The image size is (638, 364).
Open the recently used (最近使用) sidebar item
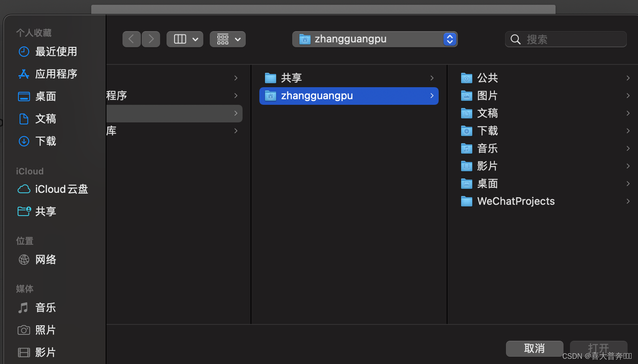pyautogui.click(x=56, y=52)
